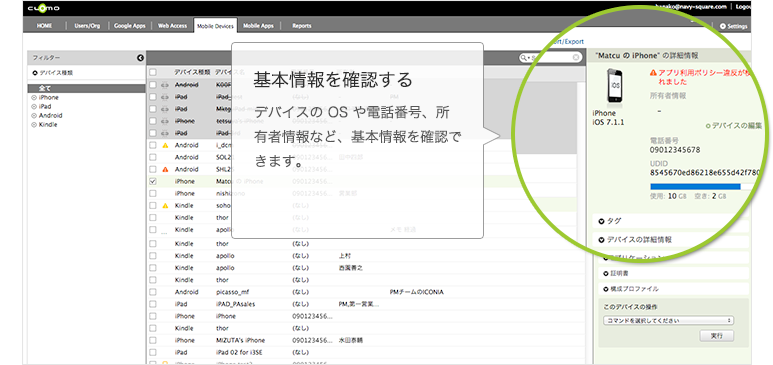Click the cuomo logo

click(43, 8)
